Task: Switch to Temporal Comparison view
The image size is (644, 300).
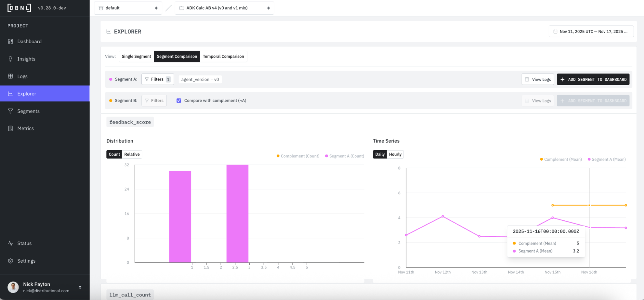Action: [x=223, y=56]
